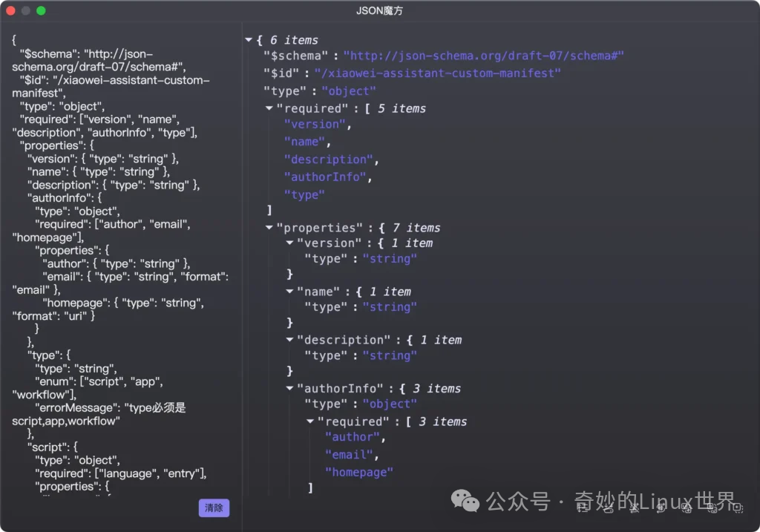Click the plus-in-dashed-square icon in bottom toolbar
This screenshot has height=532, width=760.
tap(738, 508)
